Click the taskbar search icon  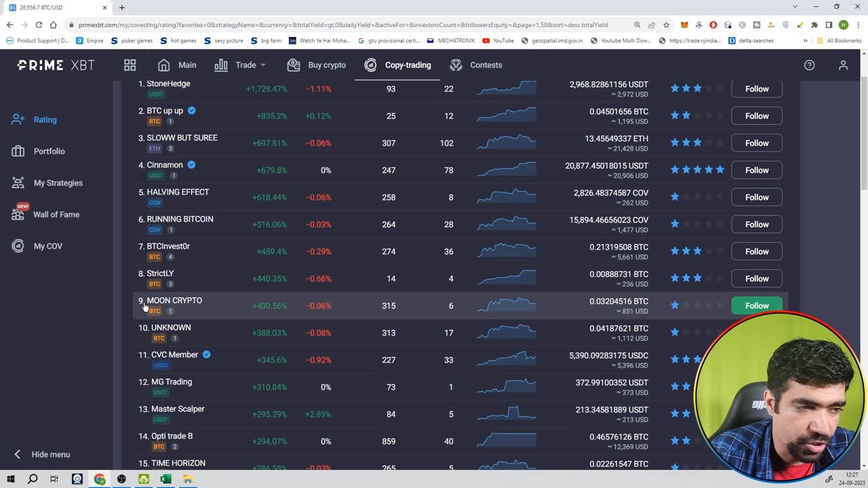pos(33,479)
